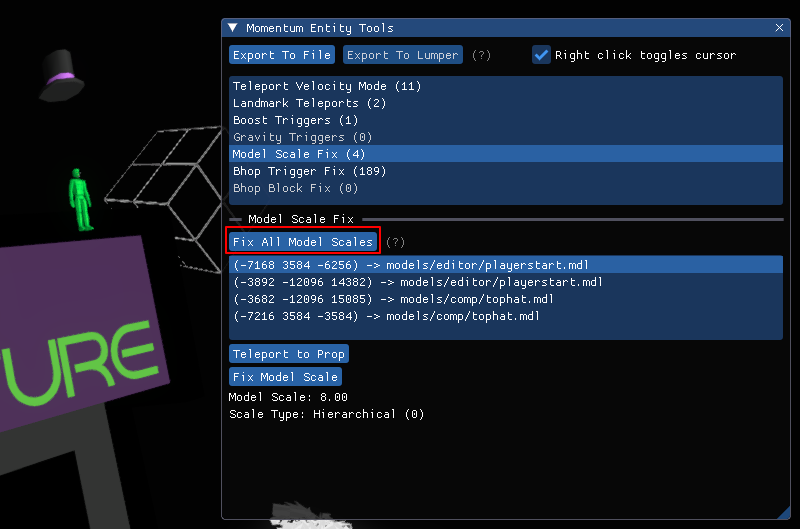Select Gravity Triggers (0) list item
Screen dimensions: 800x529
tap(288, 137)
